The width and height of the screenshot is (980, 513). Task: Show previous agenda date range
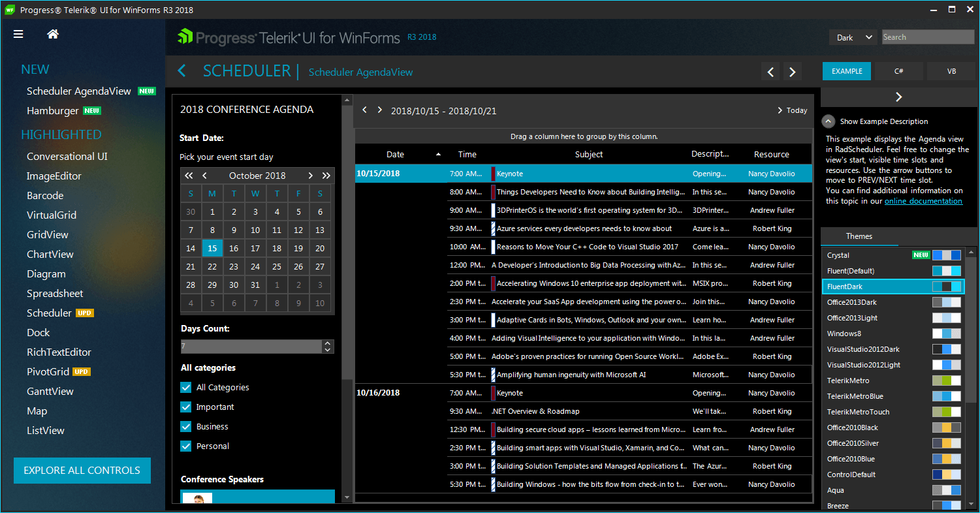(364, 110)
